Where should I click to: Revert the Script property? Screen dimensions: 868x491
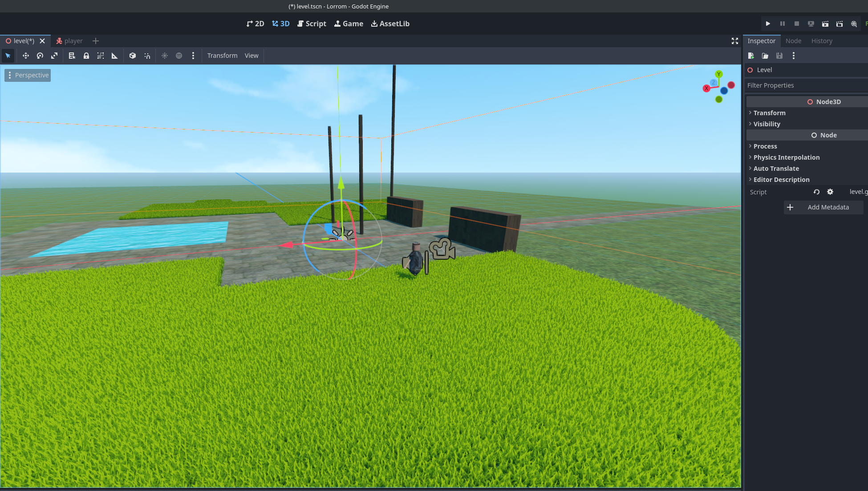[816, 192]
